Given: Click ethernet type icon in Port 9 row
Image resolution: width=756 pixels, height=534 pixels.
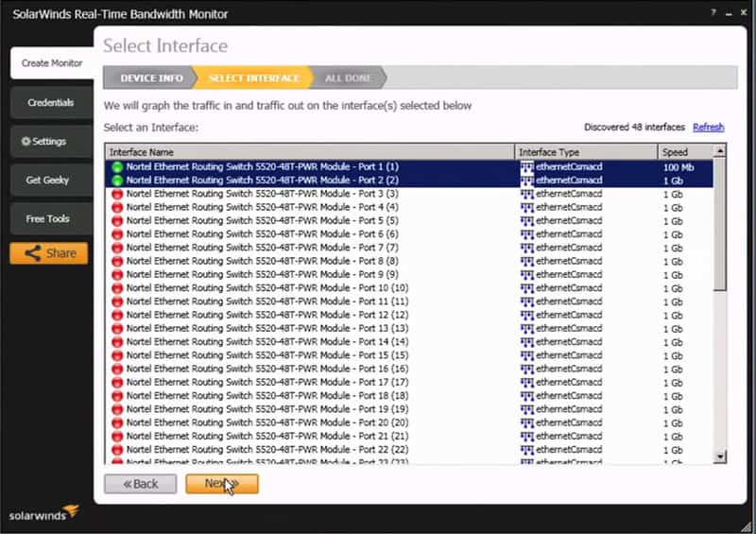Looking at the screenshot, I should point(527,275).
